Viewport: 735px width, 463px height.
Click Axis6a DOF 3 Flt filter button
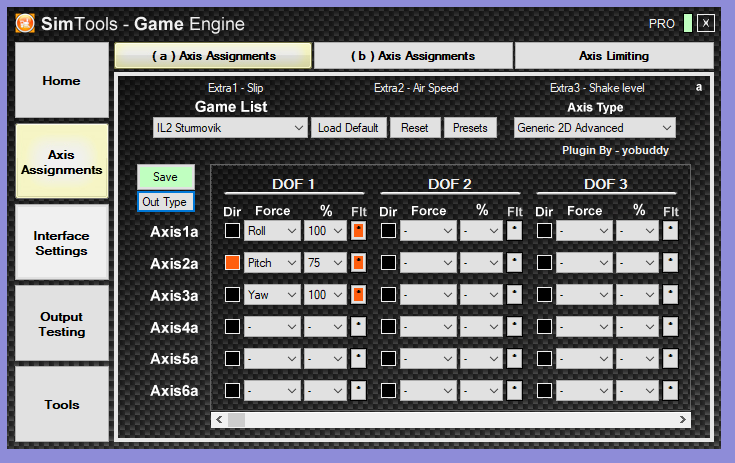click(670, 390)
